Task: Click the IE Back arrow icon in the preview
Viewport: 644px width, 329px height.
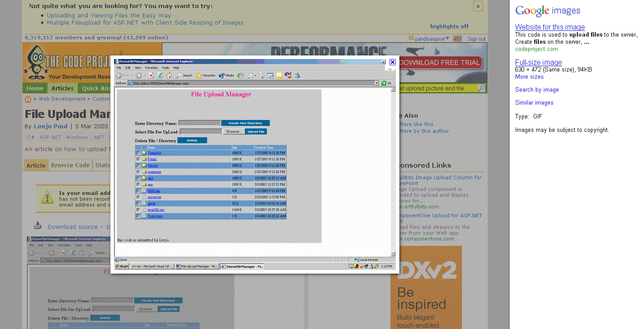Action: click(x=119, y=76)
